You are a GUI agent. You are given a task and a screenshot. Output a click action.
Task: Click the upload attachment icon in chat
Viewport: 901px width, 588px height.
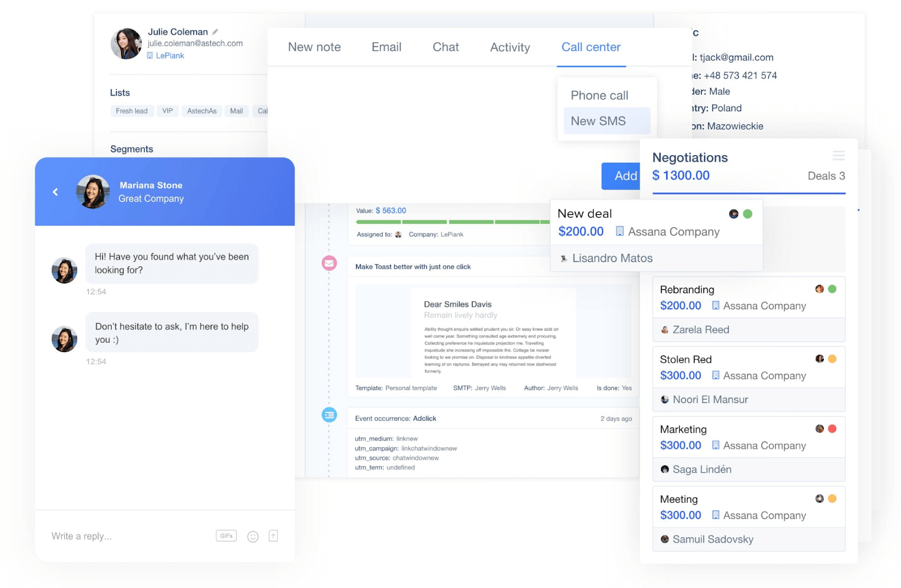pyautogui.click(x=273, y=536)
